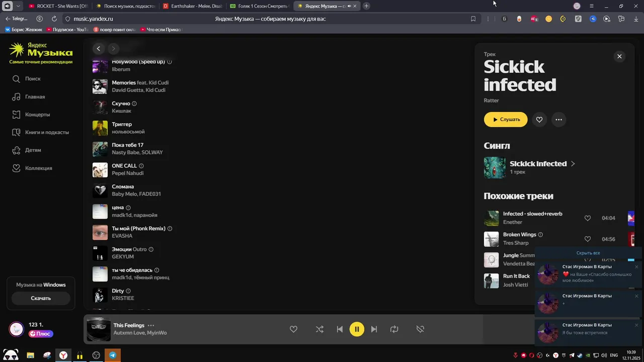Close the Sickick infected track panel
Viewport: 644px width, 362px height.
[619, 56]
